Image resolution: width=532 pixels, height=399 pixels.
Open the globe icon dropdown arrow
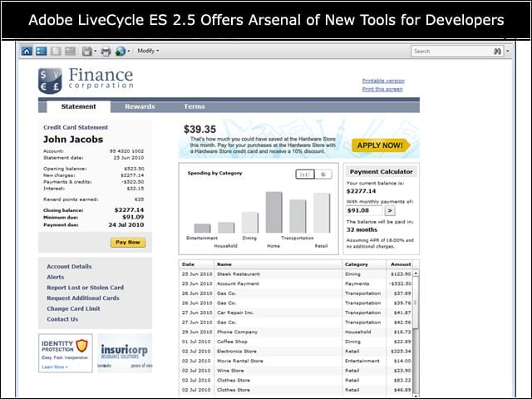tap(129, 52)
